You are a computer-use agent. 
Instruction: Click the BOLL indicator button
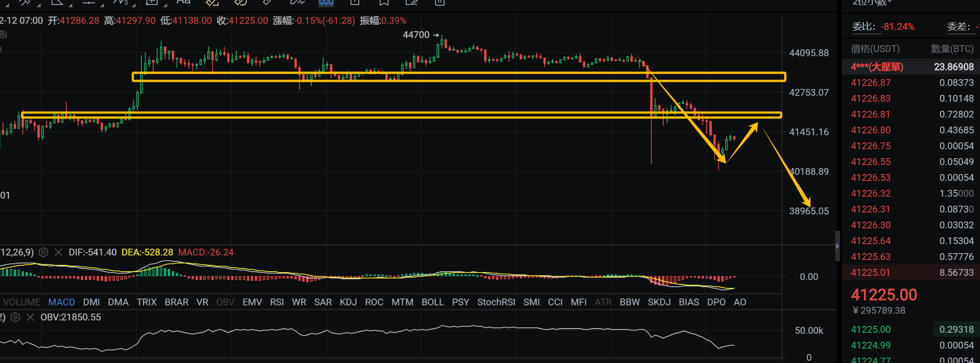point(433,302)
